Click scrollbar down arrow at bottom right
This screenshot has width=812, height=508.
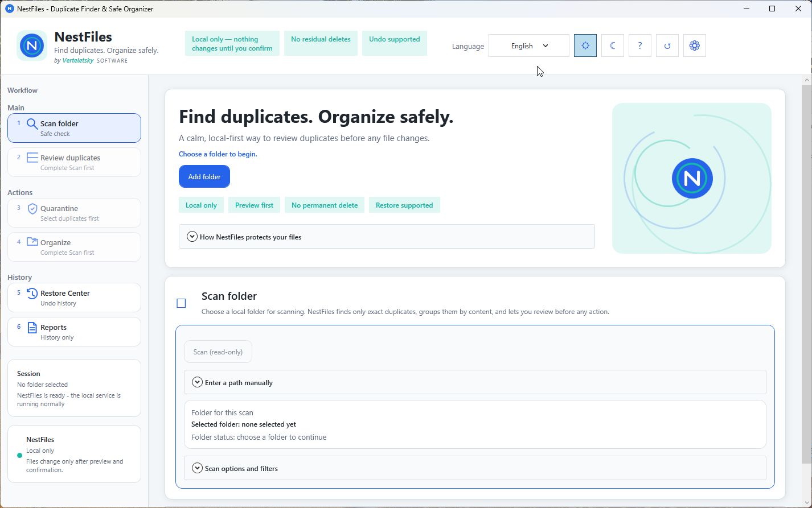pos(806,502)
